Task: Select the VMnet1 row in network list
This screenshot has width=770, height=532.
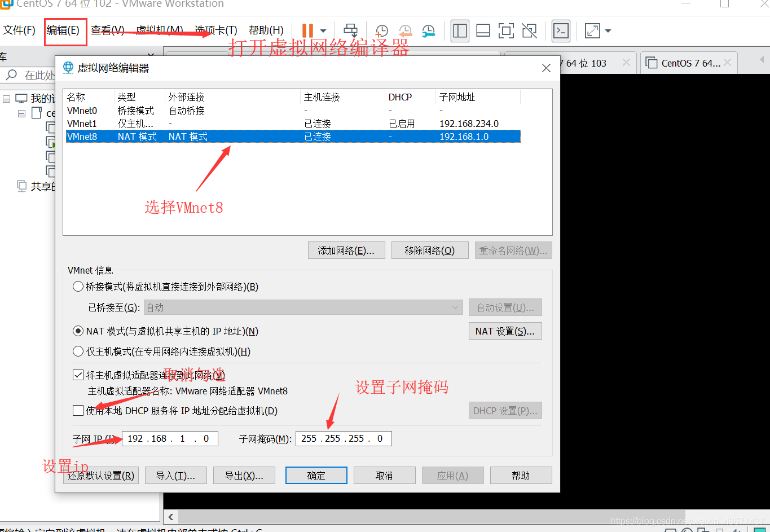Action: (293, 124)
